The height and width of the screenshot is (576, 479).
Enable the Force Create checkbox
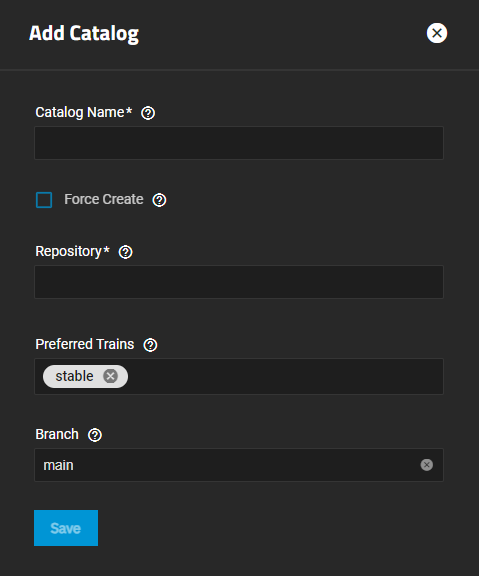coord(44,200)
